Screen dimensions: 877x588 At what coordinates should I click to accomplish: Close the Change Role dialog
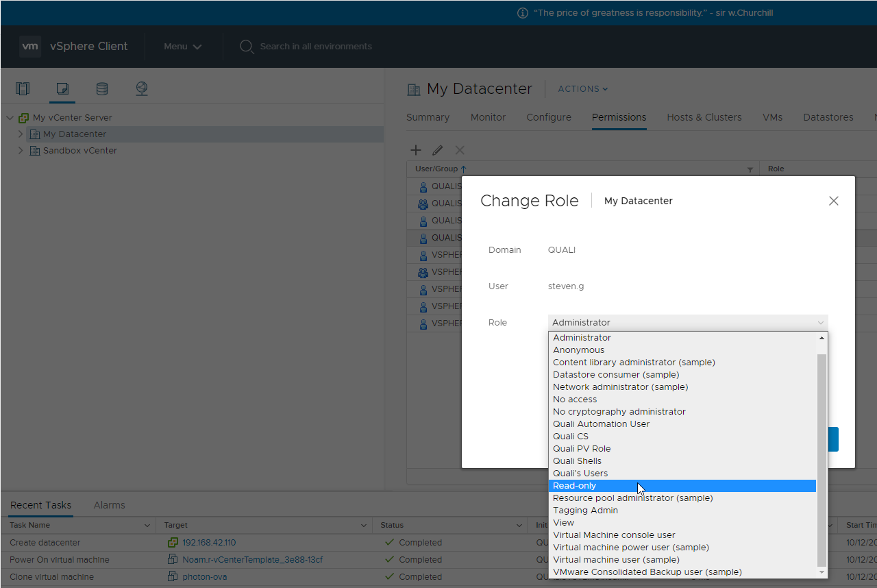pyautogui.click(x=833, y=201)
